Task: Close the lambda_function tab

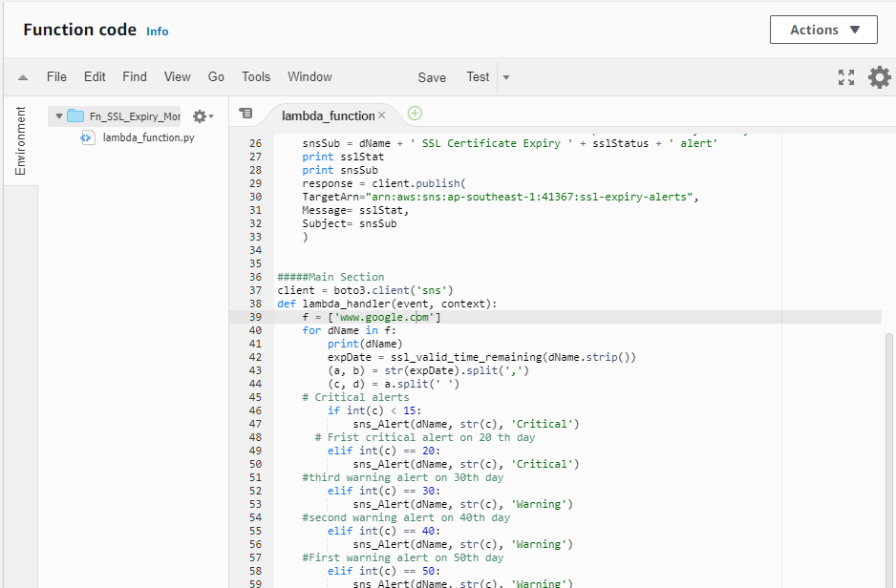Action: tap(383, 113)
